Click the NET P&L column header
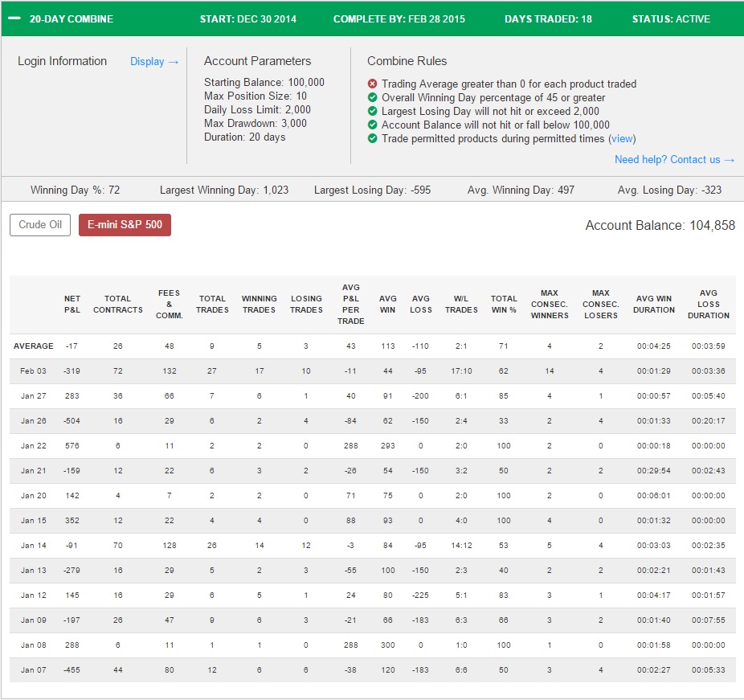This screenshot has height=700, width=744. click(72, 305)
